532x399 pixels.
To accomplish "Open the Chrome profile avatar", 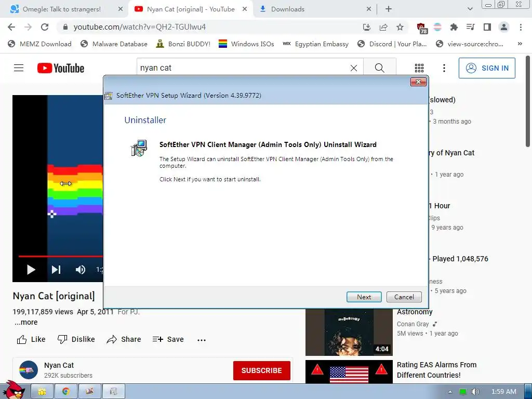I will coord(504,27).
